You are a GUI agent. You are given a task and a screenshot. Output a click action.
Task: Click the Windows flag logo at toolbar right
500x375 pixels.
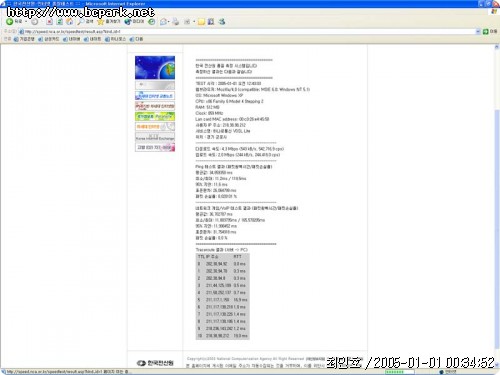(494, 12)
